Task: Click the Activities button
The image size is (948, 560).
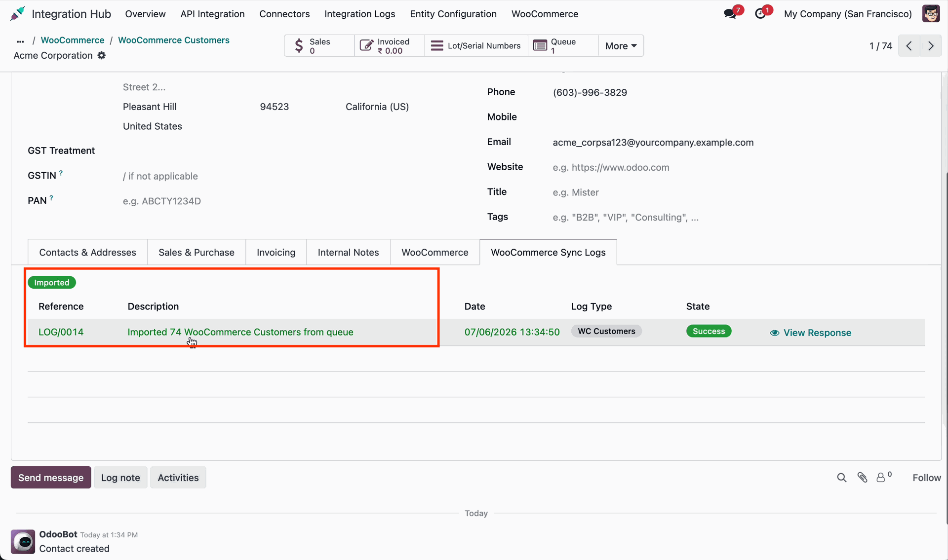Action: click(x=178, y=478)
